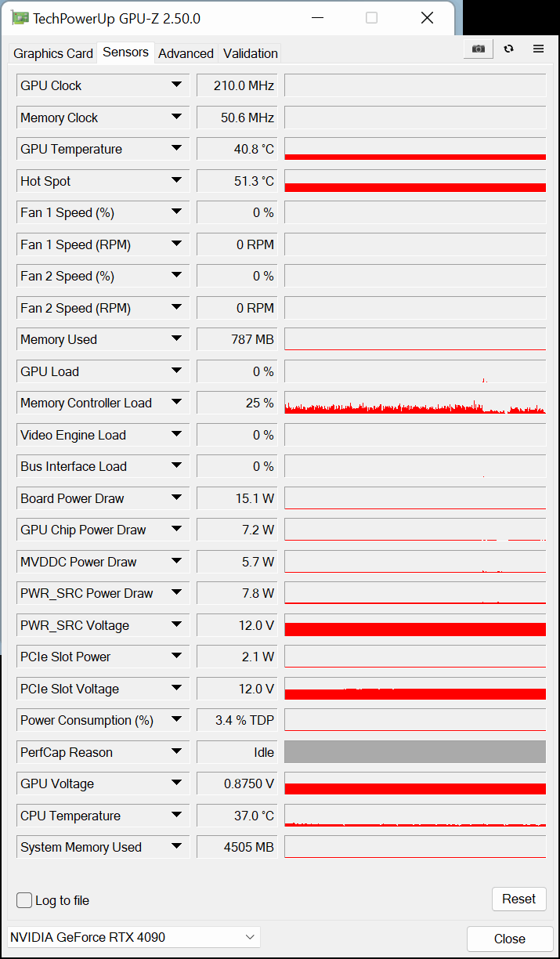Click the 787 MB Memory Used value

click(x=237, y=339)
